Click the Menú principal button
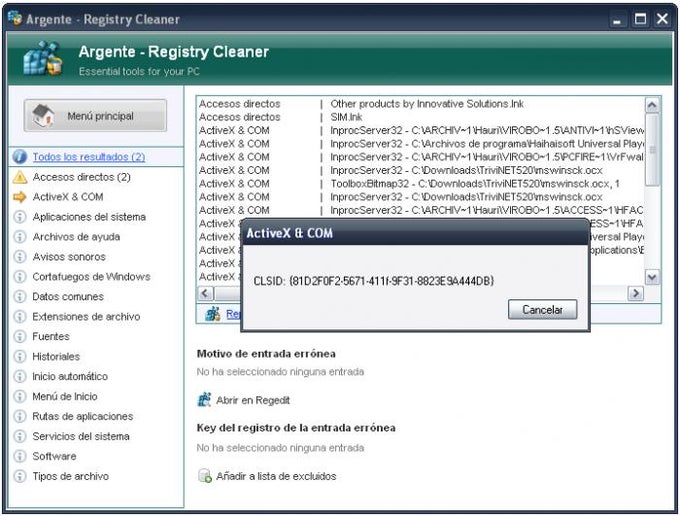This screenshot has height=516, width=680. 95,115
